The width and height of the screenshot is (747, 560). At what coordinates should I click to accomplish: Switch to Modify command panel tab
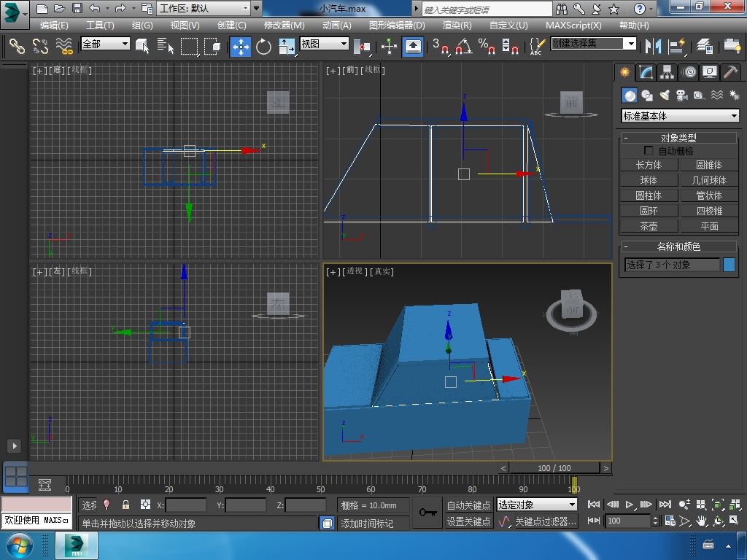coord(646,72)
